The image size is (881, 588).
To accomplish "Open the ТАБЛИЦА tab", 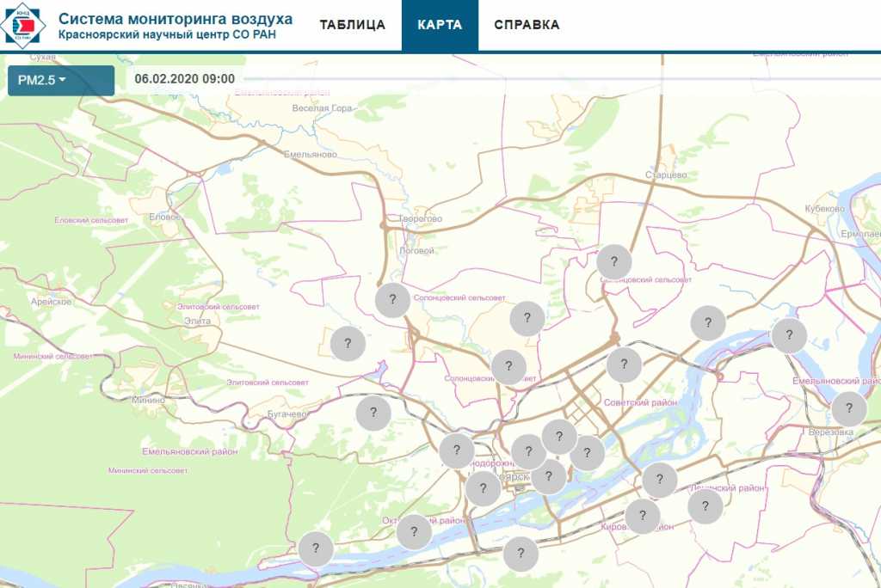I will [352, 25].
